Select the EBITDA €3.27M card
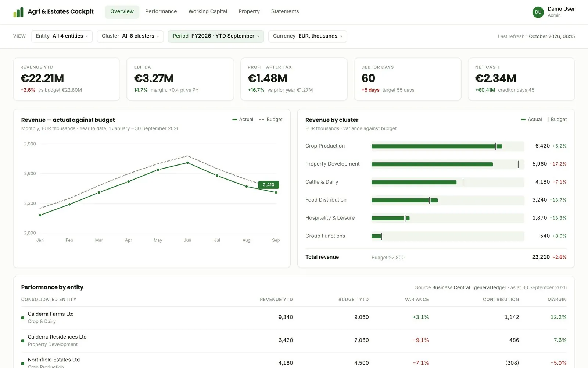 pyautogui.click(x=180, y=79)
